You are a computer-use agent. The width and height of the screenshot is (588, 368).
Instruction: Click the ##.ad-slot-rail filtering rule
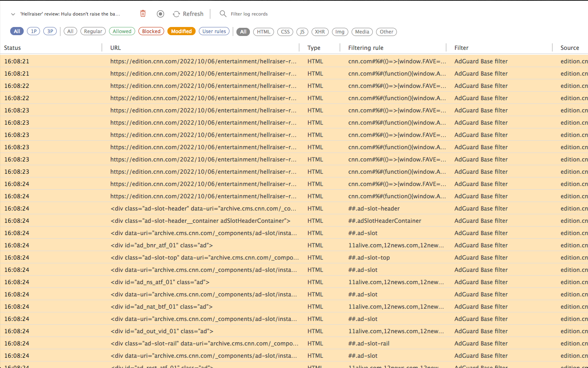point(369,343)
